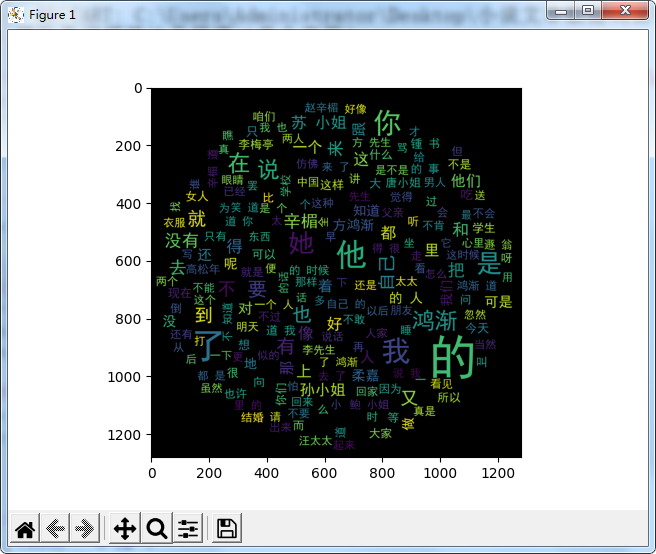This screenshot has width=656, height=554.
Task: Click the word 鸿渐 near the right
Action: pos(435,321)
